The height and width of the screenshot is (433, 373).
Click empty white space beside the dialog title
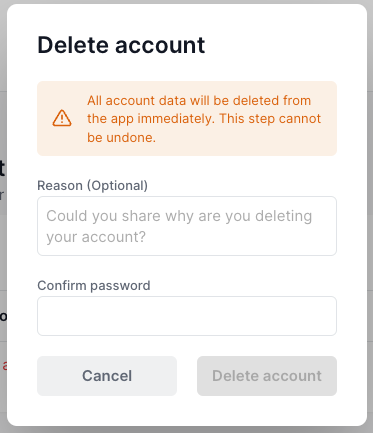click(x=283, y=45)
